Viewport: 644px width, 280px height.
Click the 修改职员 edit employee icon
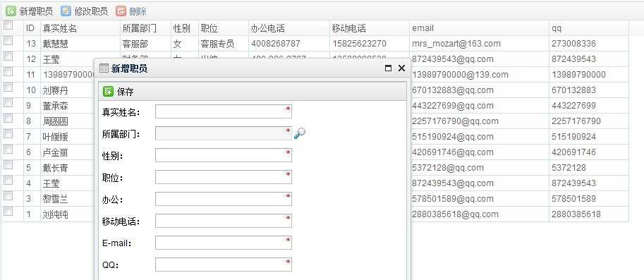66,11
